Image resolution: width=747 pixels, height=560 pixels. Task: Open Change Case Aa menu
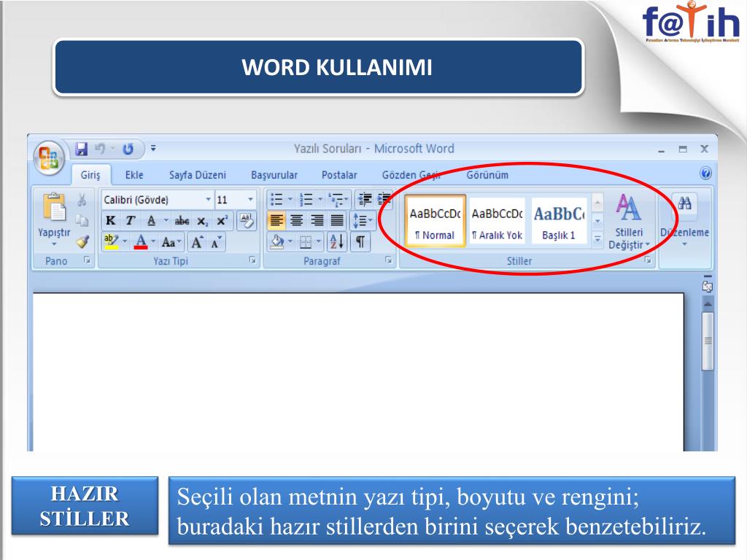[x=171, y=242]
